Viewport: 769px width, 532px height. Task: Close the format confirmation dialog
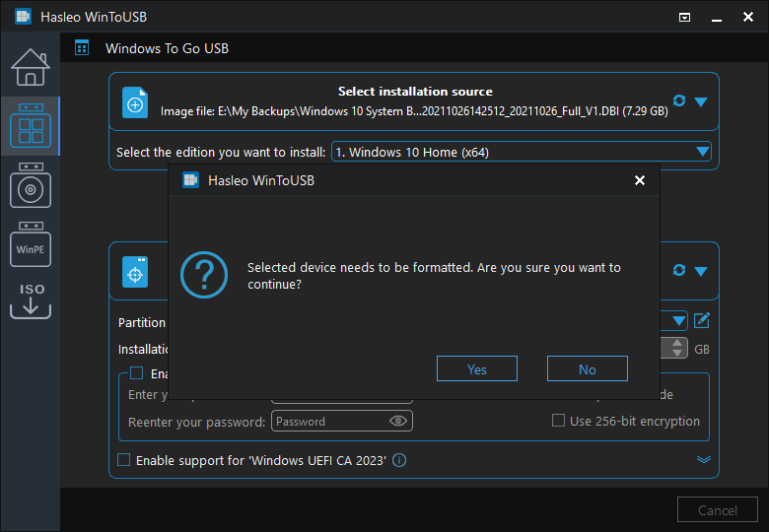pyautogui.click(x=640, y=180)
